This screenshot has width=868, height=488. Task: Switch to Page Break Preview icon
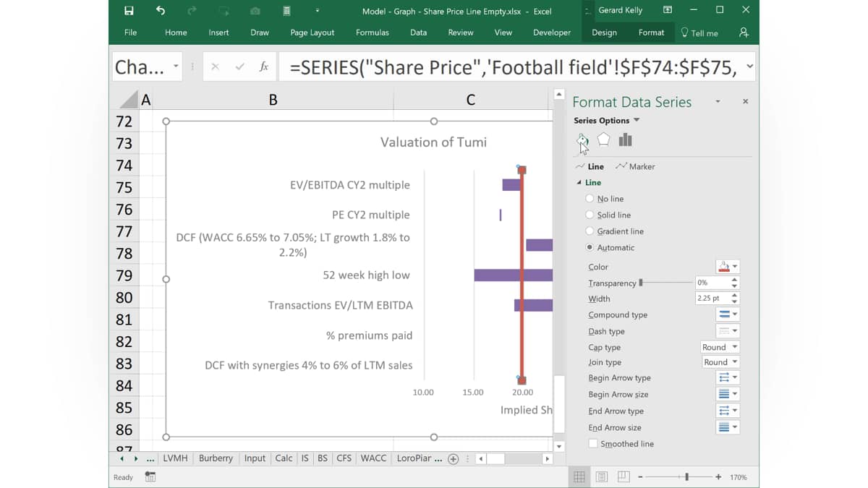[x=624, y=477]
